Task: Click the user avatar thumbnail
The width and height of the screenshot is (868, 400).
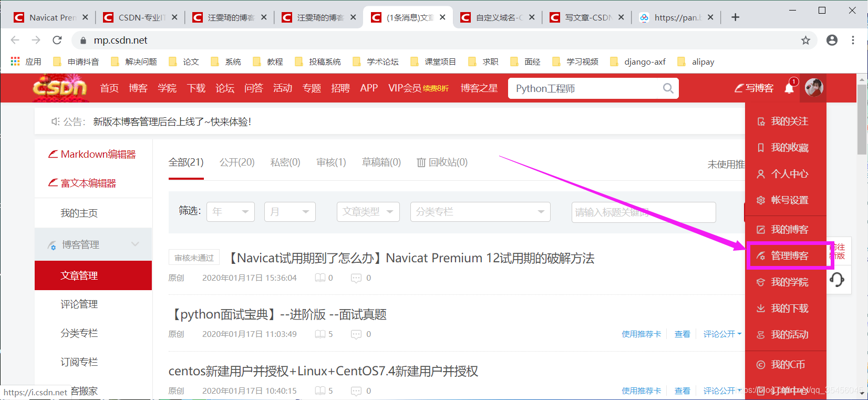Action: pyautogui.click(x=813, y=87)
